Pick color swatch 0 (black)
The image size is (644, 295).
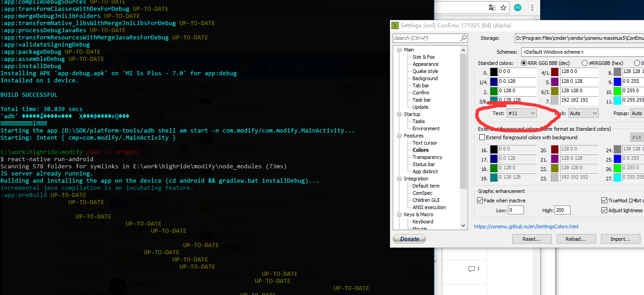point(494,72)
